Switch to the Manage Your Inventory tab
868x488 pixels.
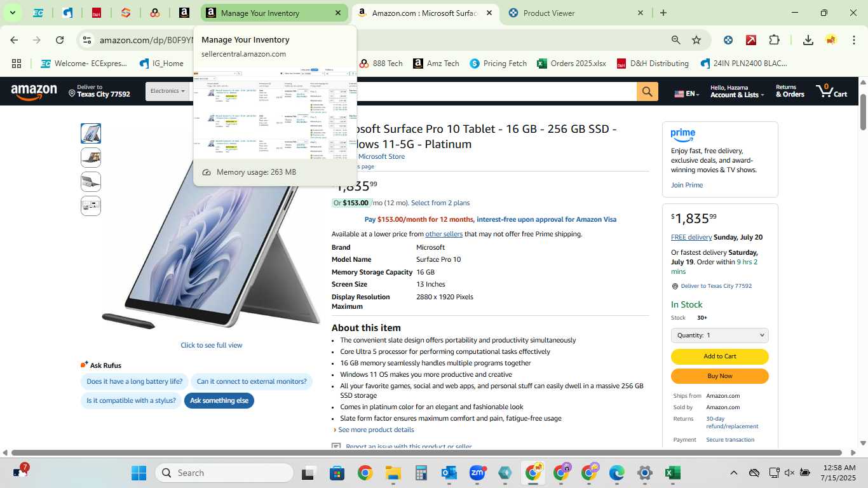[274, 13]
